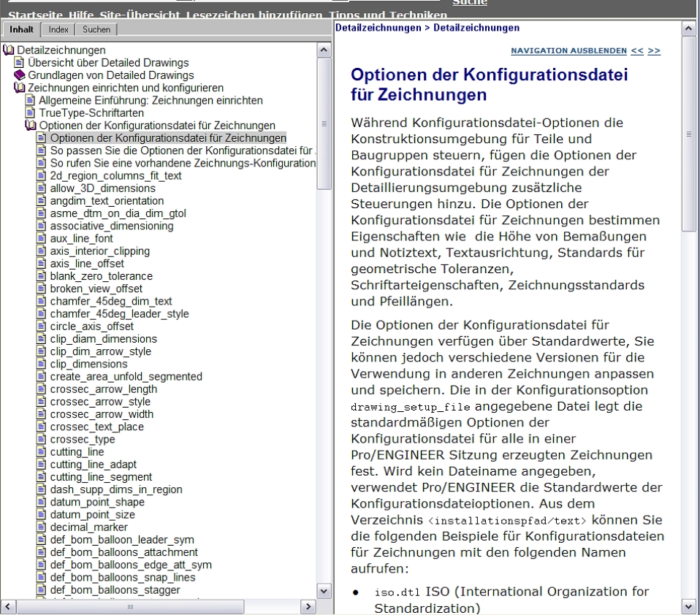The width and height of the screenshot is (700, 615).
Task: Go to next topic with >> link
Action: coord(654,50)
